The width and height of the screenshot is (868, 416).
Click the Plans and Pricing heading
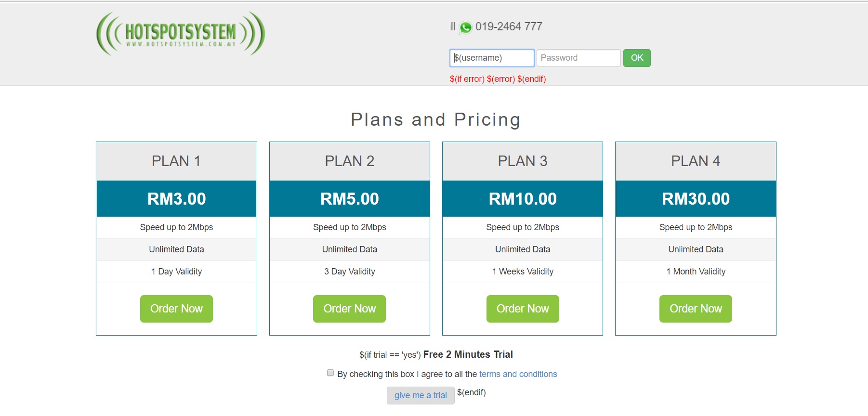(x=435, y=119)
